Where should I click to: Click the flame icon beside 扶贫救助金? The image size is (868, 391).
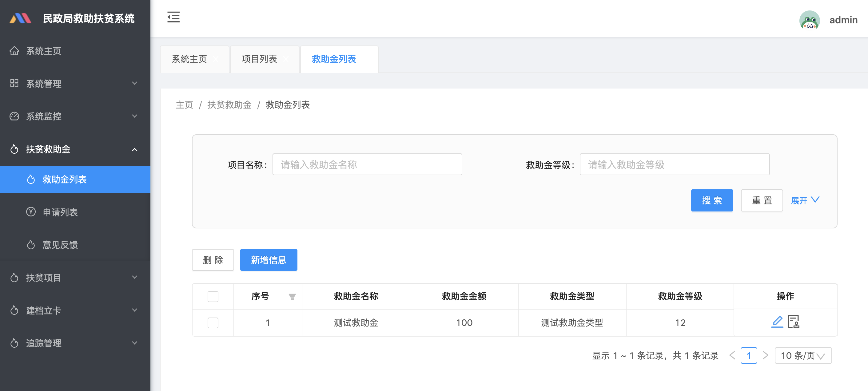click(14, 149)
